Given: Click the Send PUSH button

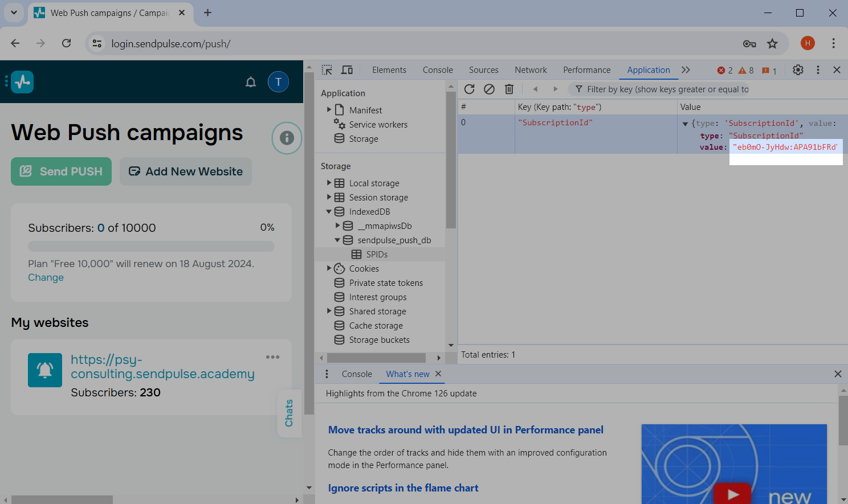Looking at the screenshot, I should pos(61,171).
